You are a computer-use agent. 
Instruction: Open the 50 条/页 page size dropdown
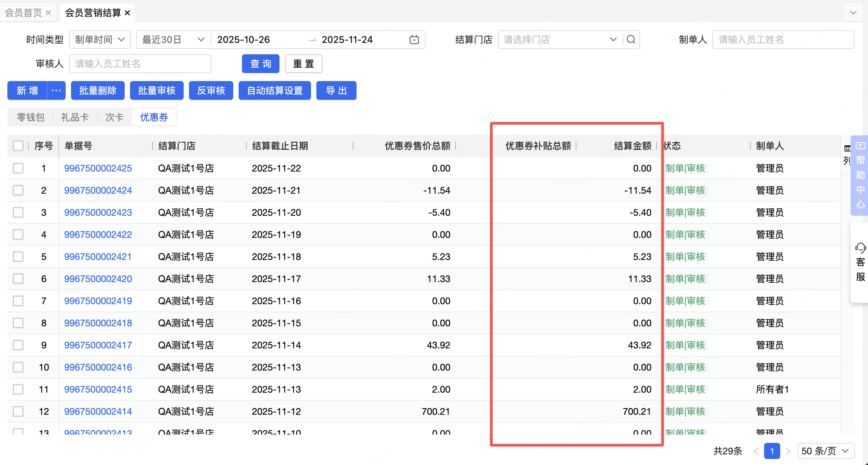pyautogui.click(x=825, y=451)
